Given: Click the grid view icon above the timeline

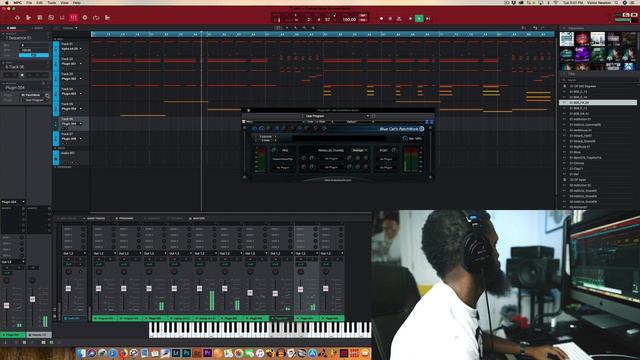Looking at the screenshot, I should [x=278, y=28].
